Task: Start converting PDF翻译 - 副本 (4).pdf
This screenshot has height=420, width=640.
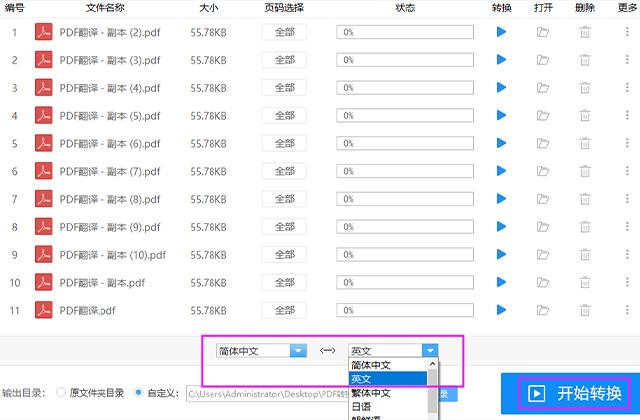Action: pos(501,87)
